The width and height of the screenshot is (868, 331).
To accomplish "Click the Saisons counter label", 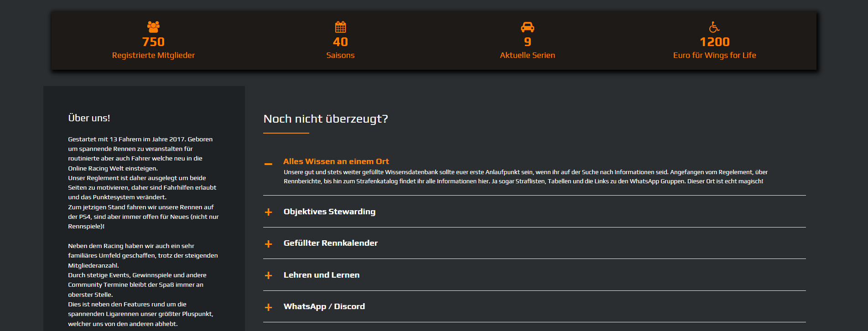I will pos(340,55).
